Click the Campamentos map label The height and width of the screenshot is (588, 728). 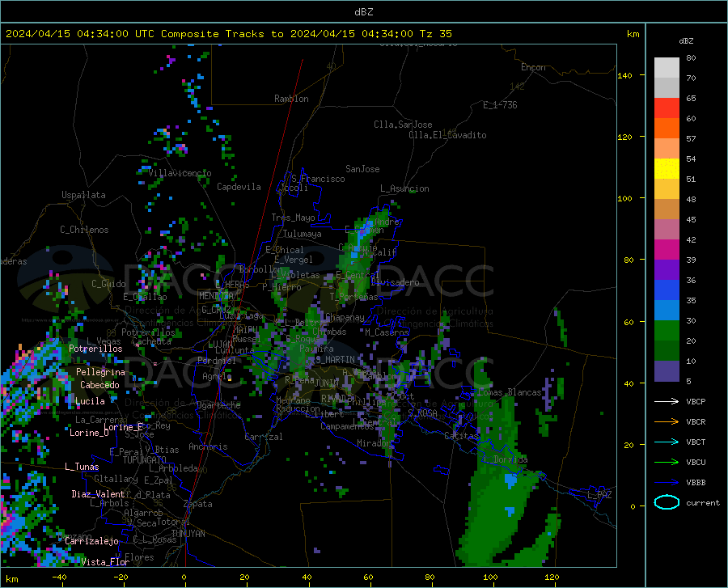pyautogui.click(x=347, y=426)
